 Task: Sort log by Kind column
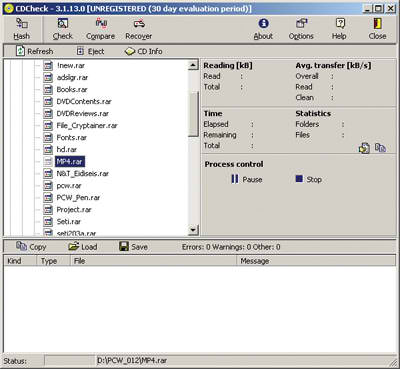coord(20,261)
